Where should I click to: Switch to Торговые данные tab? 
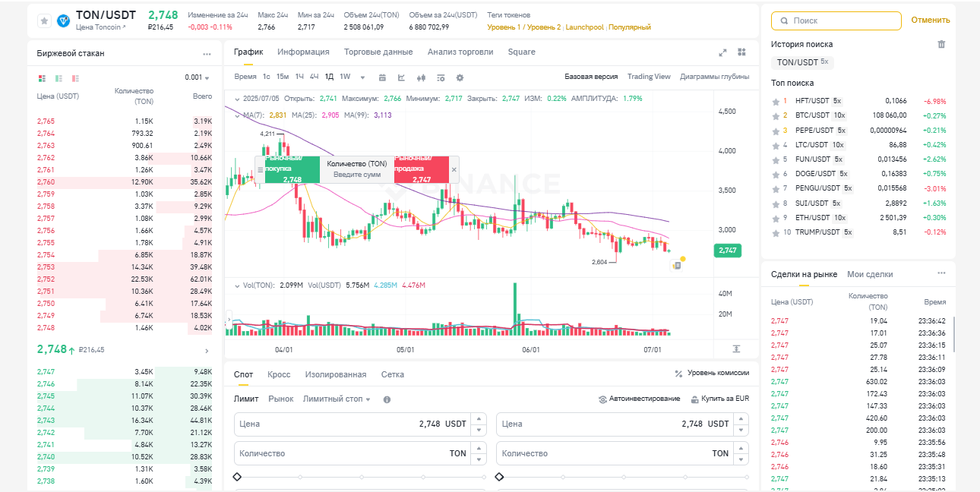click(378, 52)
